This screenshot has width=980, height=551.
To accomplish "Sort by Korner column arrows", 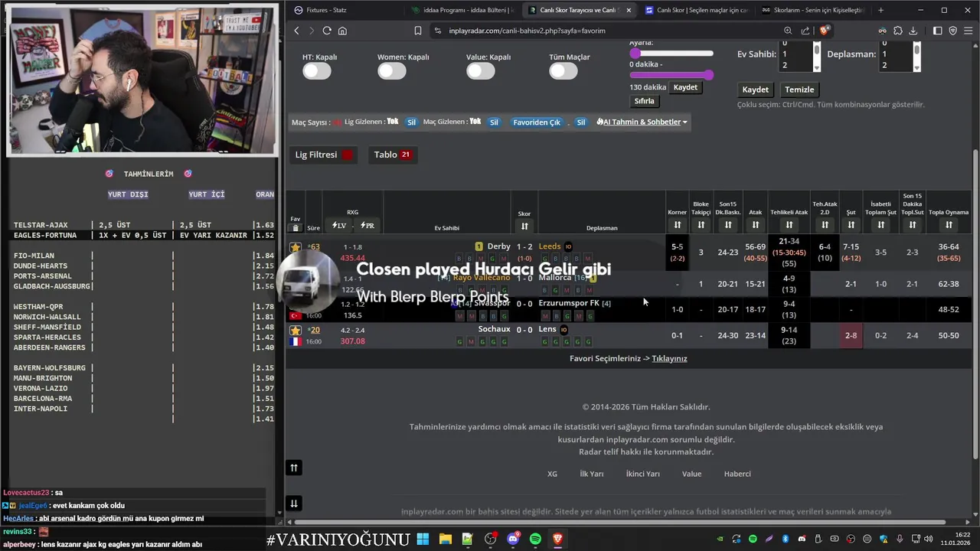I will tap(677, 225).
